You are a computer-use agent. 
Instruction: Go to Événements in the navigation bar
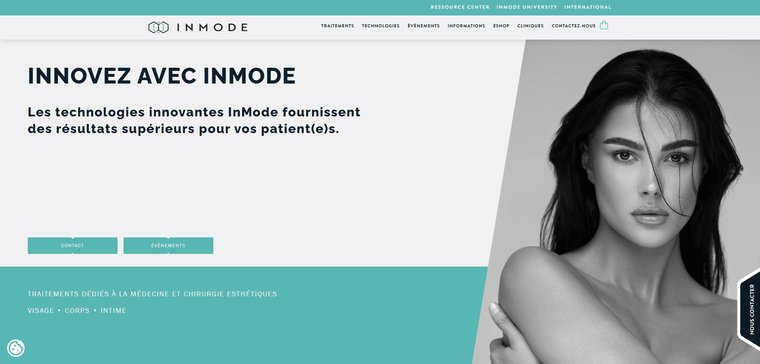(x=423, y=26)
